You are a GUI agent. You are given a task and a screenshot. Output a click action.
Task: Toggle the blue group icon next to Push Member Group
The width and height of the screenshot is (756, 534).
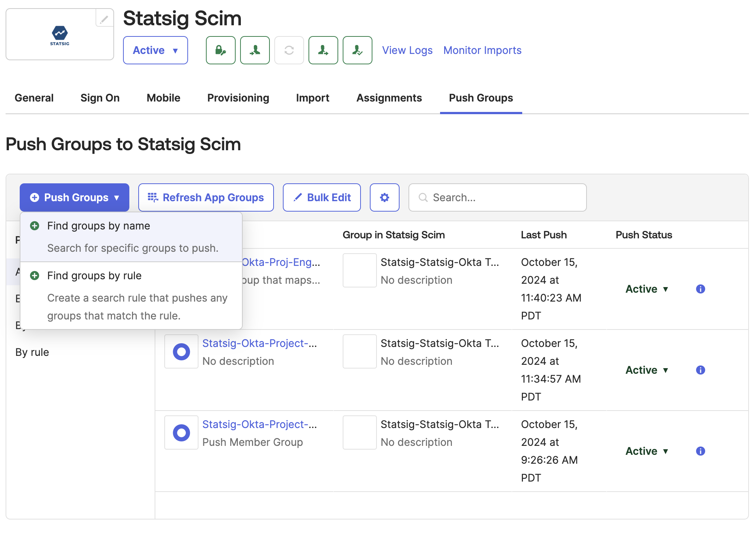(181, 432)
